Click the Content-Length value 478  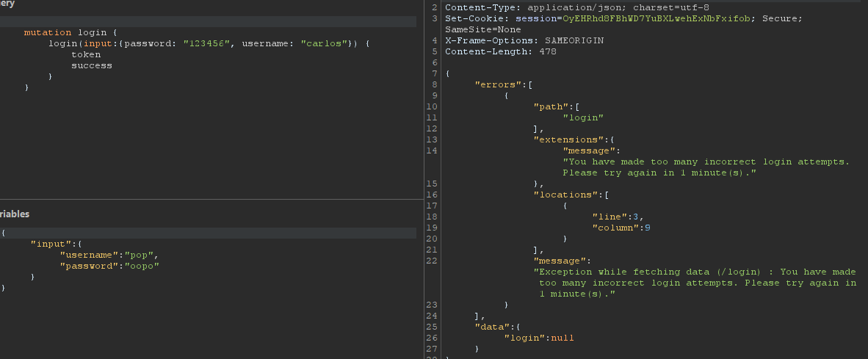(547, 51)
